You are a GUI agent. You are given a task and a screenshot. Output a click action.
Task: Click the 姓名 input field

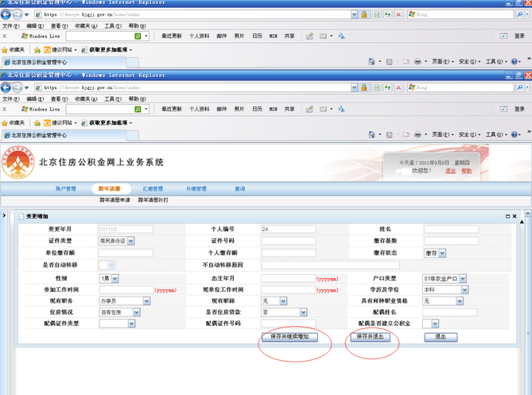pos(451,229)
